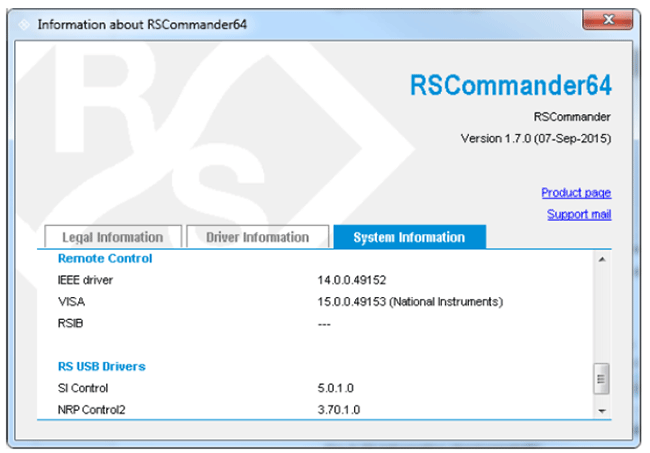Open the Driver Information tab
Viewport: 650px width, 453px height.
[x=257, y=238]
